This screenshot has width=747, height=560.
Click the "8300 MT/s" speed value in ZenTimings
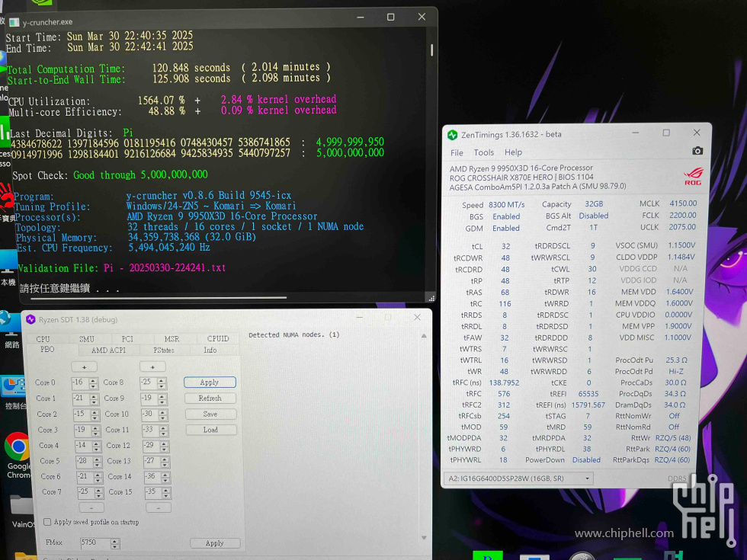[x=506, y=205]
